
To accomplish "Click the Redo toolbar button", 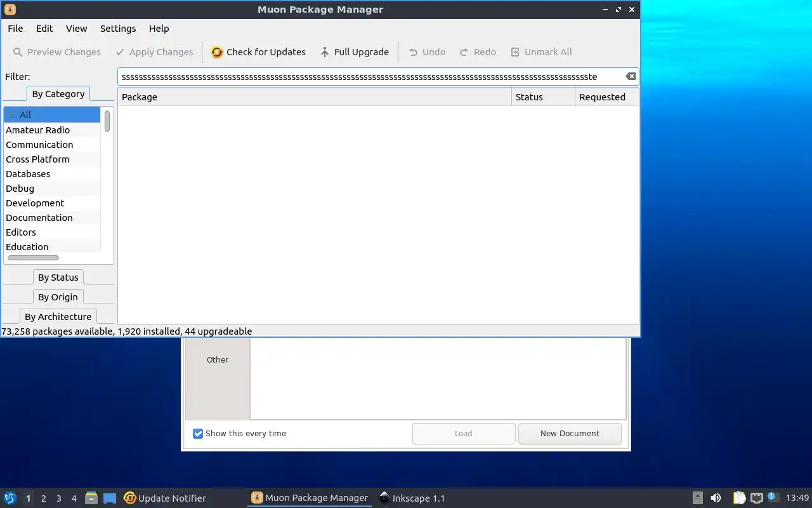I will coord(478,52).
